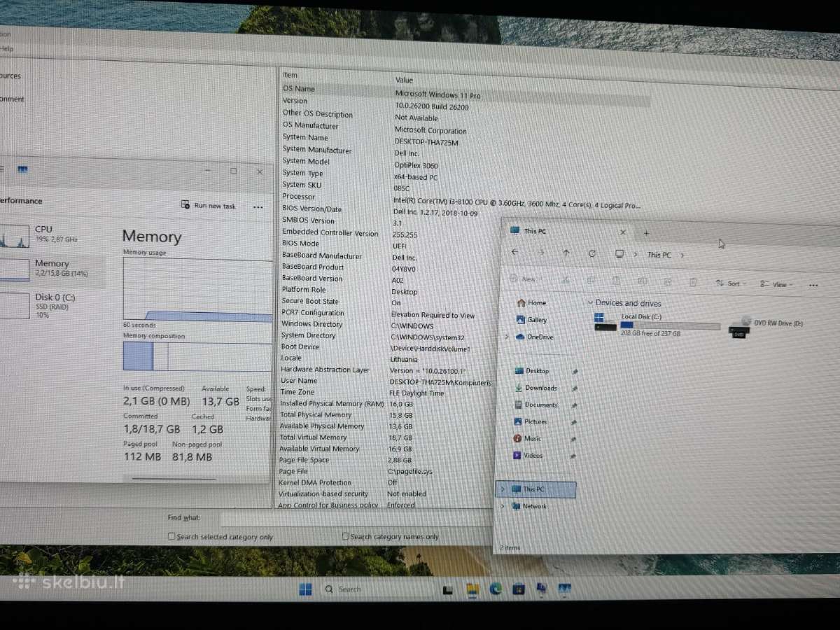Go up one folder level in Explorer
This screenshot has height=630, width=840.
point(566,253)
